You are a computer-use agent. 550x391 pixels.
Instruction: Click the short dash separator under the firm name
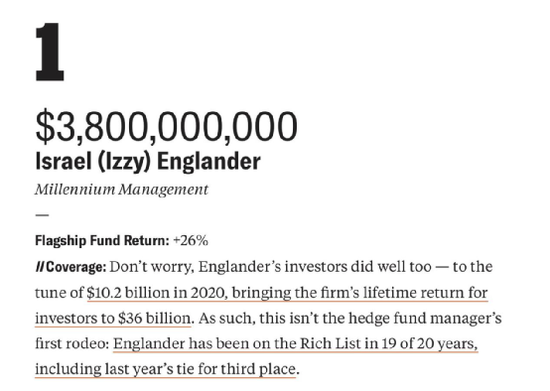tap(42, 215)
